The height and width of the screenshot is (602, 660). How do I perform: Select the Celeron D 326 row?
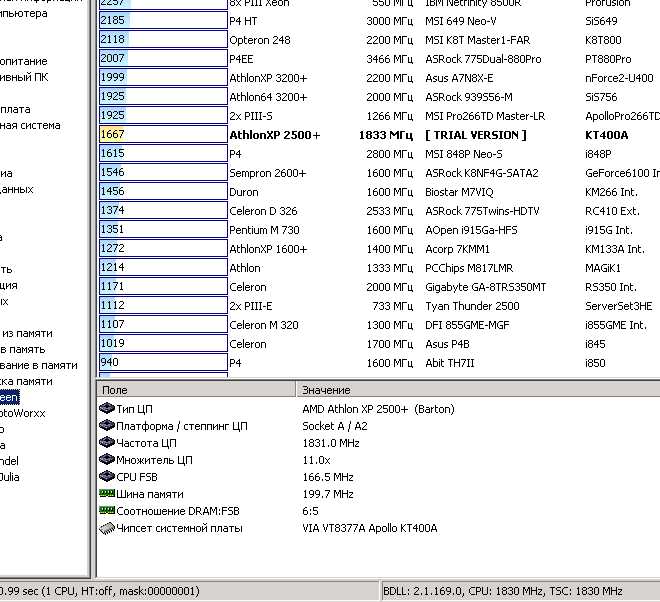point(380,211)
